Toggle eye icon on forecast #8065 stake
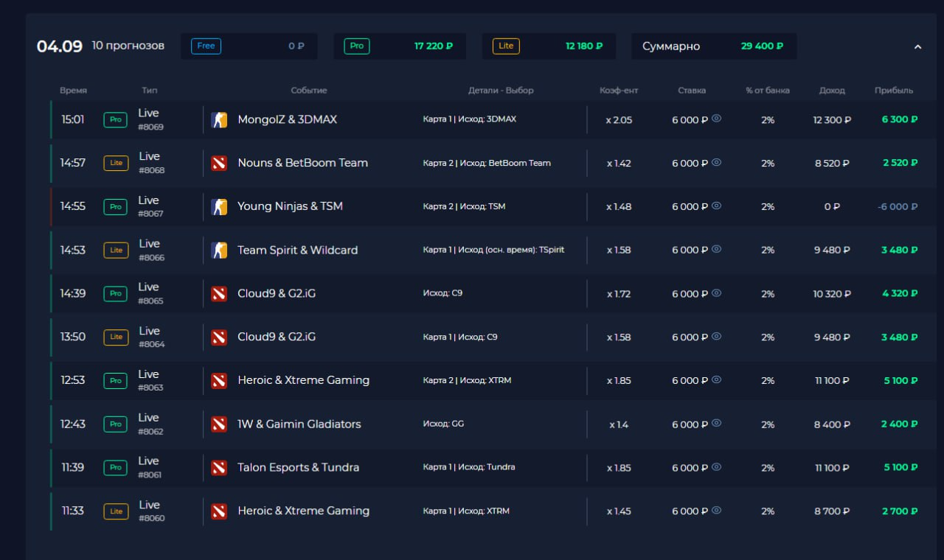The image size is (944, 560). coord(716,293)
